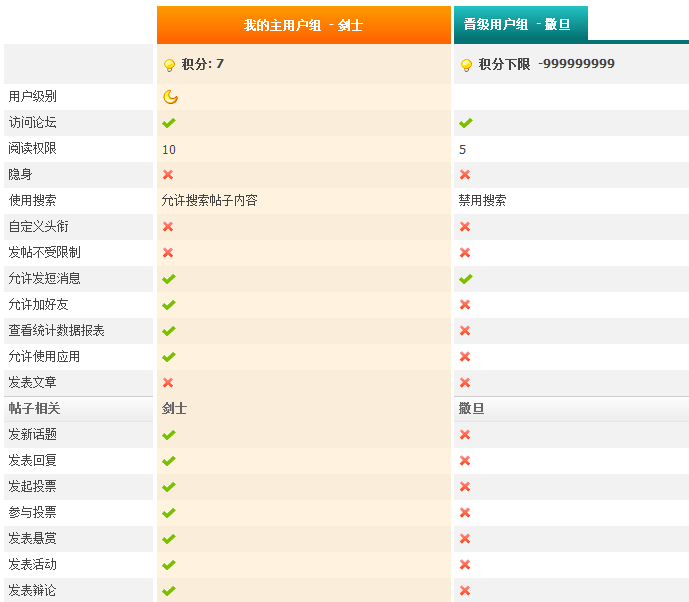689x602 pixels.
Task: Click 撒旦 red cross in 自定义头衔 row
Action: point(465,227)
